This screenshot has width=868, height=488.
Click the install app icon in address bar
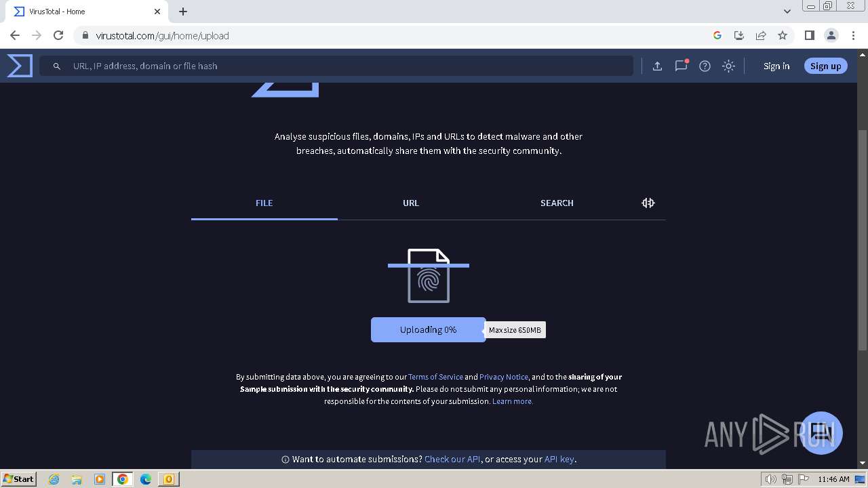click(739, 35)
